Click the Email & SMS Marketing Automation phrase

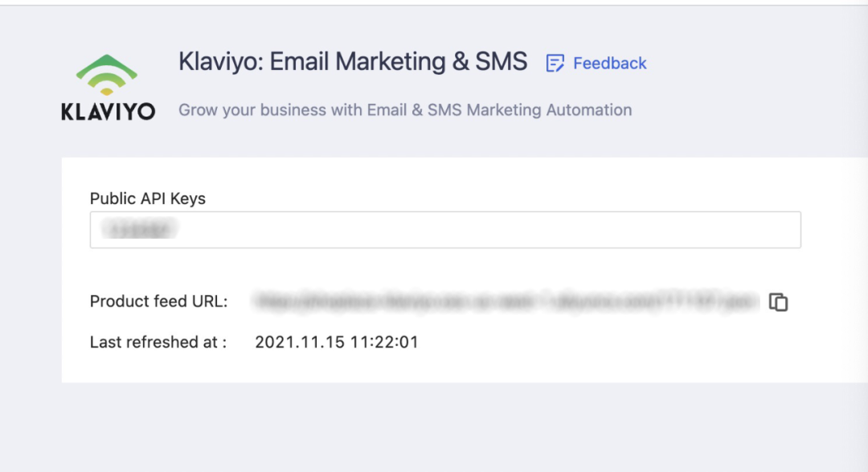[x=499, y=110]
